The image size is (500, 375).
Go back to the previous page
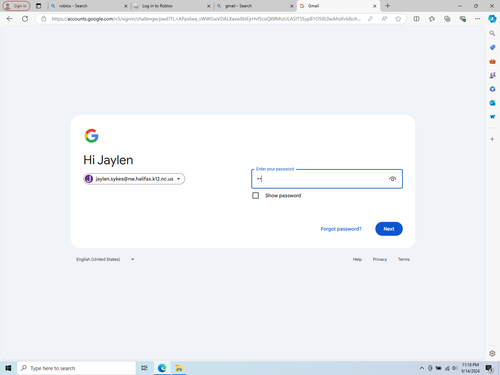point(9,19)
